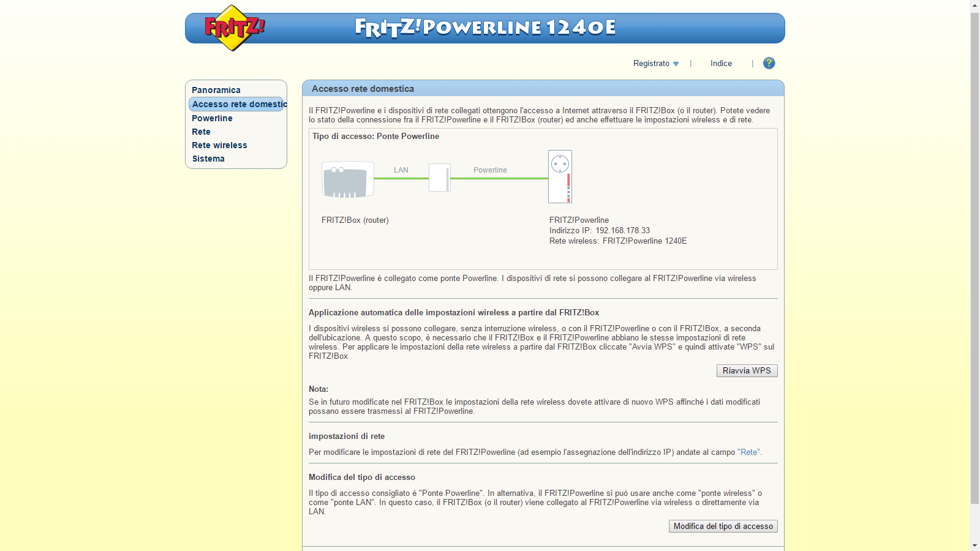
Task: Click the FRITZ!Powerline adapter device image
Action: tap(560, 177)
